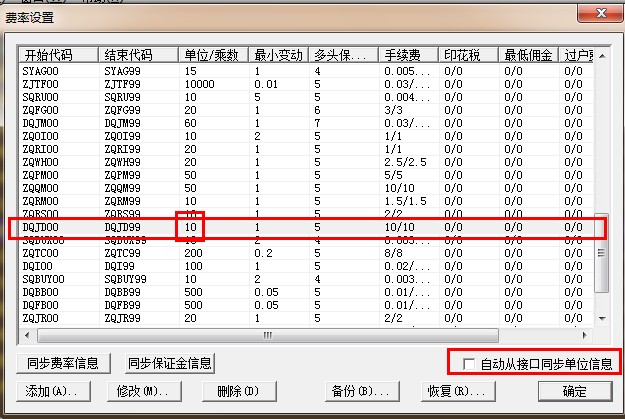Click fee value 8/8 in ZQTC row
Image resolution: width=625 pixels, height=419 pixels.
(393, 253)
